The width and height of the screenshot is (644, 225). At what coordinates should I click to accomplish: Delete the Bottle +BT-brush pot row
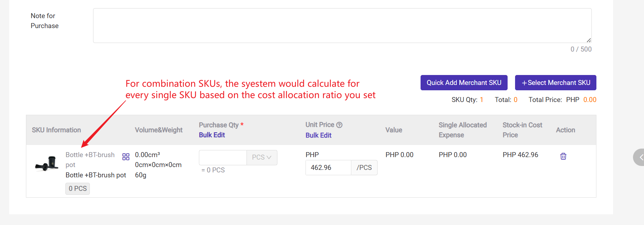[x=563, y=156]
